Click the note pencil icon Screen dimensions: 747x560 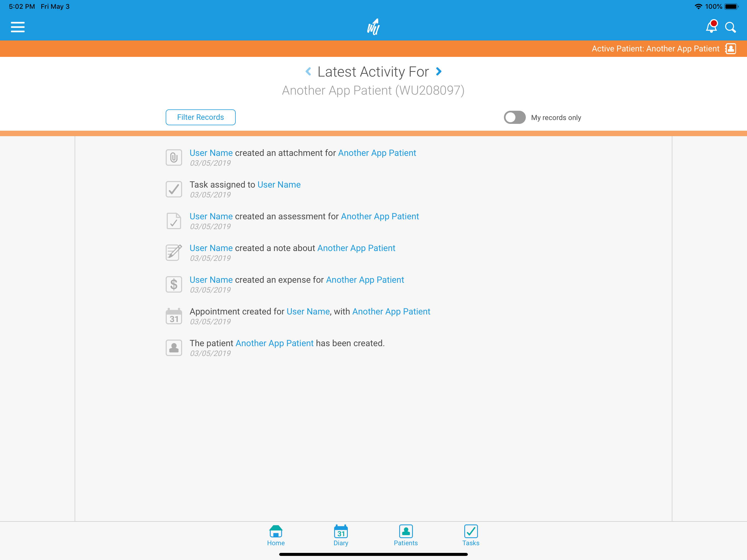(174, 252)
